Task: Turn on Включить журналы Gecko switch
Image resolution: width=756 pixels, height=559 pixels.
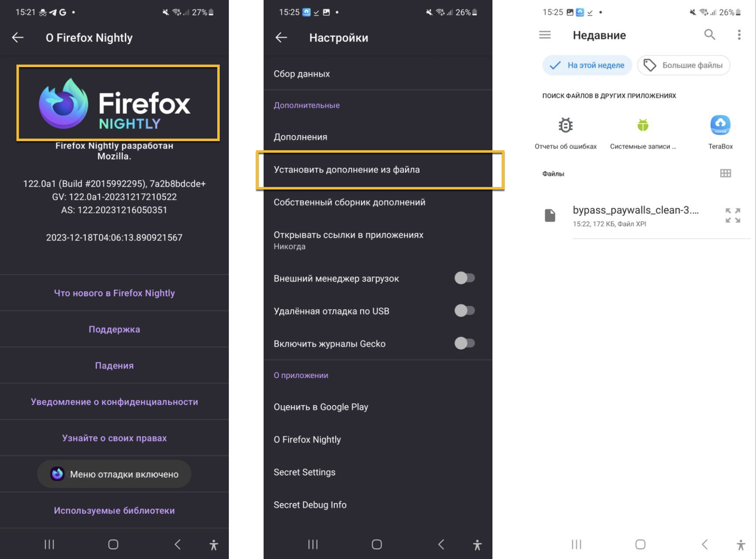Action: [464, 344]
